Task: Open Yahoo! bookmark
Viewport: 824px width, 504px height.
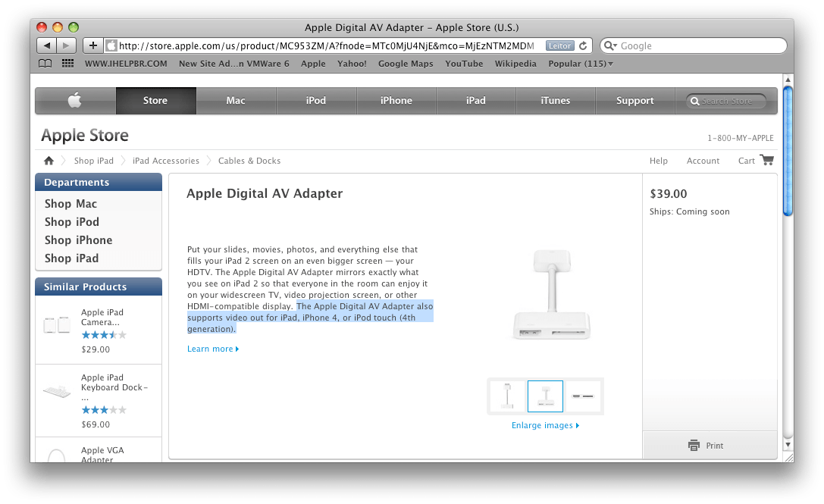Action: (x=352, y=64)
